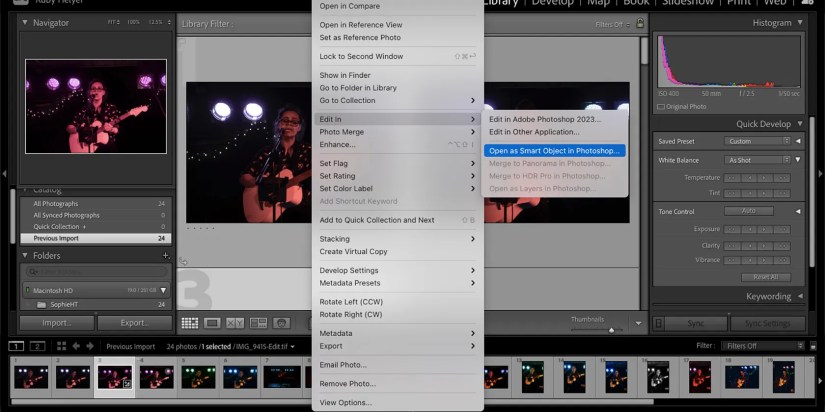Increase Exposure with single right arrow

click(x=764, y=229)
